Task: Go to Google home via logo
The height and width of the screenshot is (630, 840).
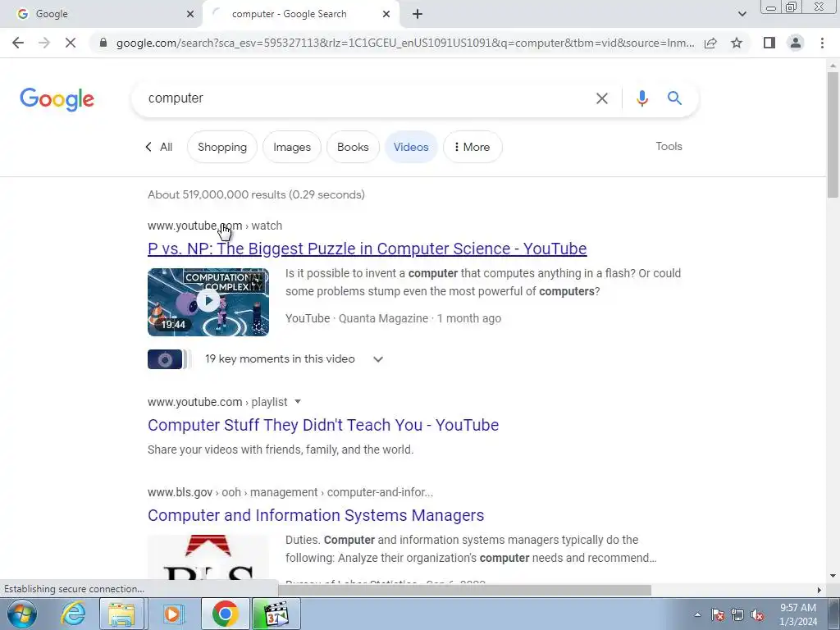Action: point(57,99)
